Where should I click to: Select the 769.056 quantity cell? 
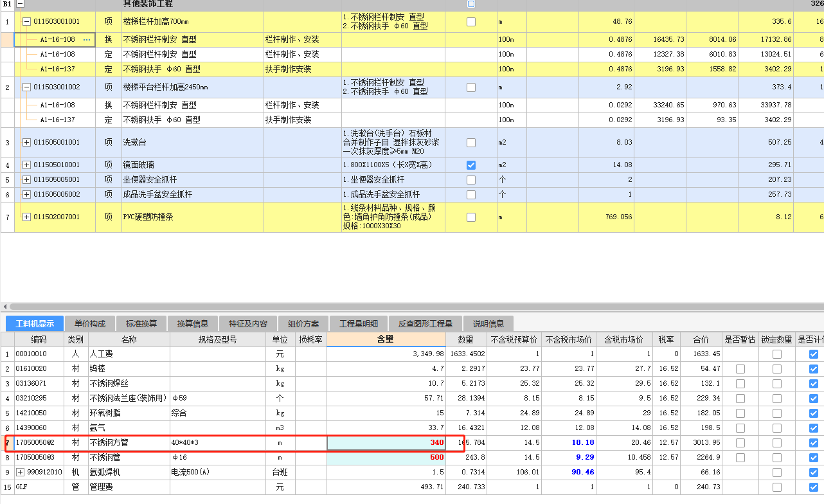click(x=606, y=217)
